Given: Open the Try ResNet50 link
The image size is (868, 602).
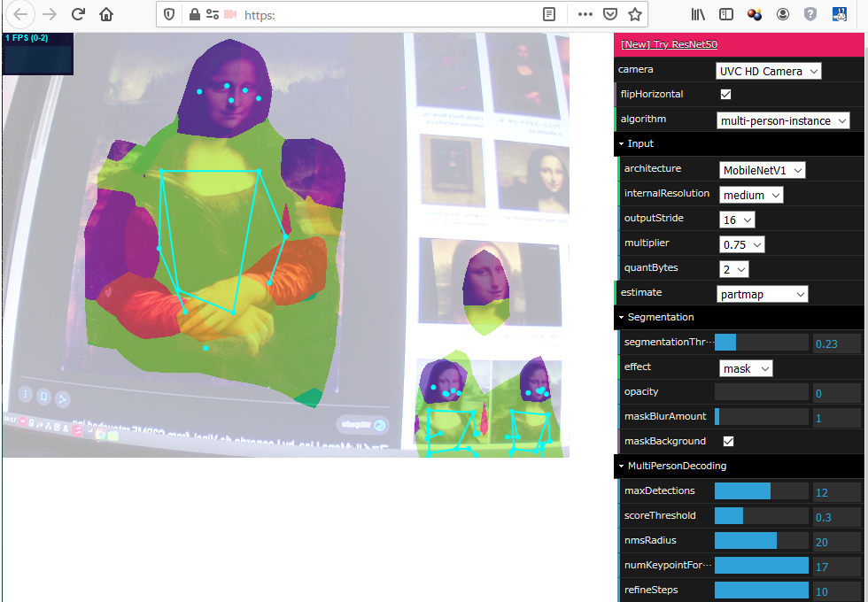Looking at the screenshot, I should click(x=670, y=44).
